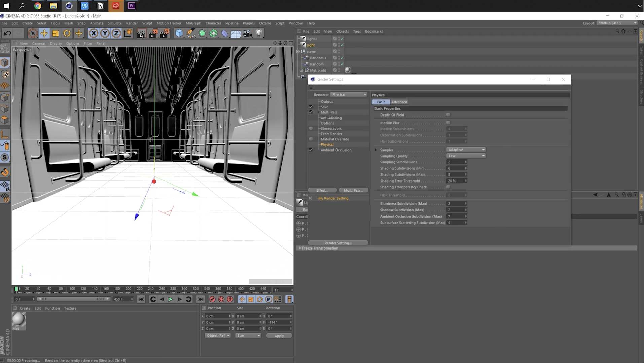
Task: Expand the Metro.obj hierarchy in Object Manager
Action: click(x=302, y=70)
